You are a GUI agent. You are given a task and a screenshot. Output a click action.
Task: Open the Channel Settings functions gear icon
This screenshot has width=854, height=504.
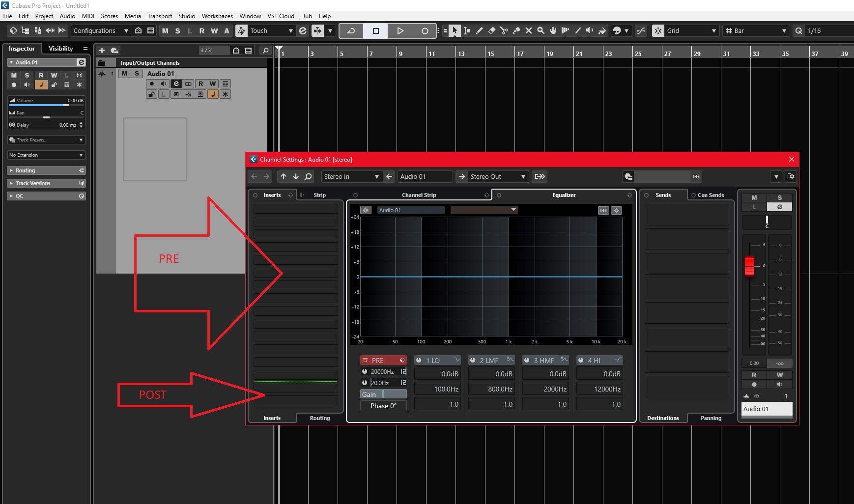click(x=791, y=176)
